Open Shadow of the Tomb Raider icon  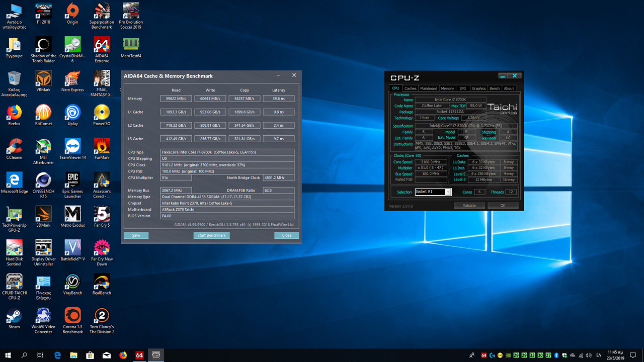tap(43, 50)
